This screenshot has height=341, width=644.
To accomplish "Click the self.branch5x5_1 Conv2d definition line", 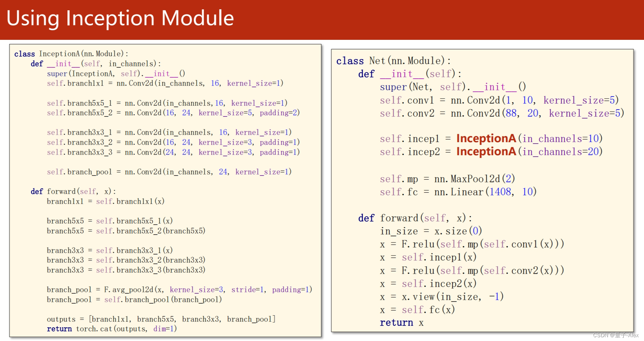I will click(167, 103).
